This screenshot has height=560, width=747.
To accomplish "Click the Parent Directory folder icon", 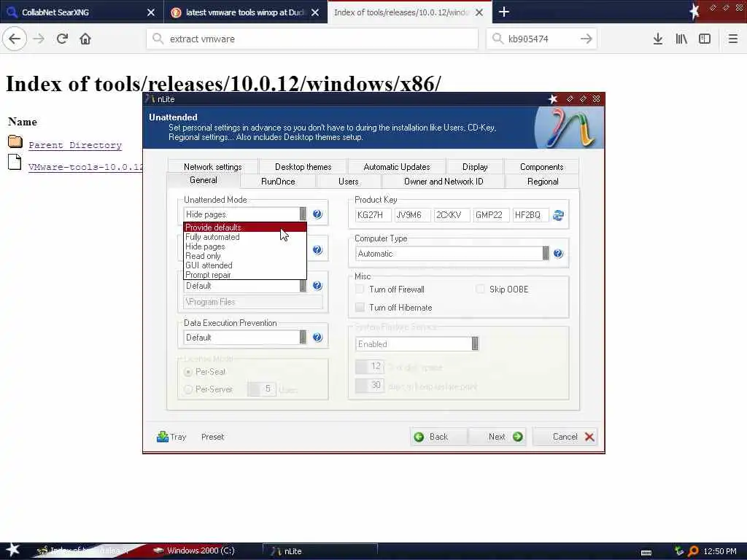I will pyautogui.click(x=15, y=141).
